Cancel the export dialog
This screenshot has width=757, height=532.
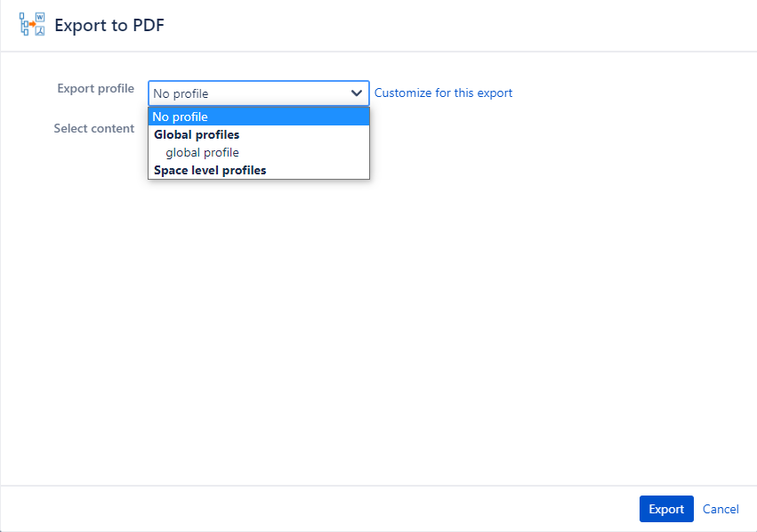click(721, 509)
